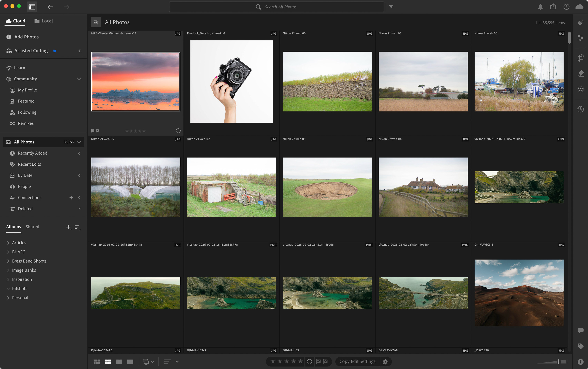Open the Presets panel icon
Screen dimensions: 588x369
click(x=580, y=23)
